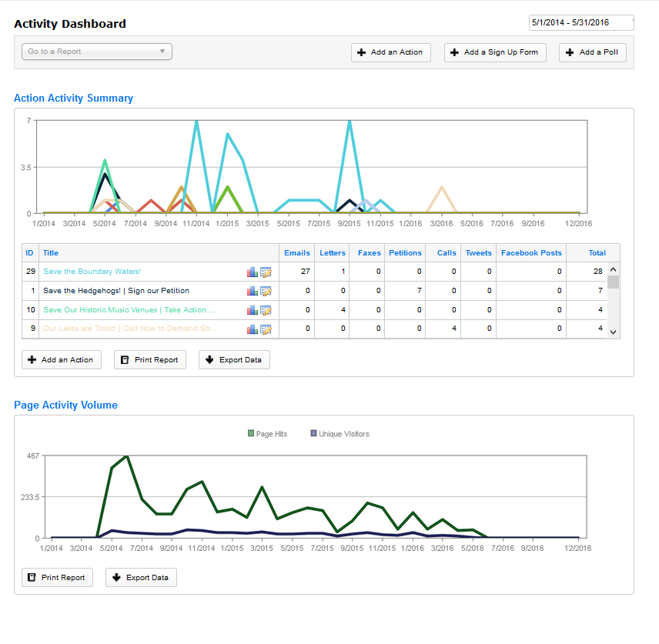The image size is (659, 644).
Task: Open chart icon for Save the Boundary Waters
Action: click(252, 272)
